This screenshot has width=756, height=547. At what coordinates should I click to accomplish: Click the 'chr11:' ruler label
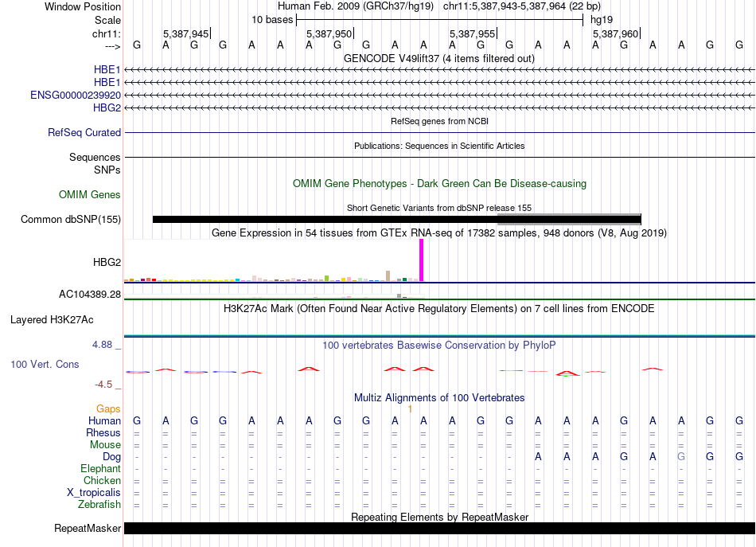(x=107, y=33)
